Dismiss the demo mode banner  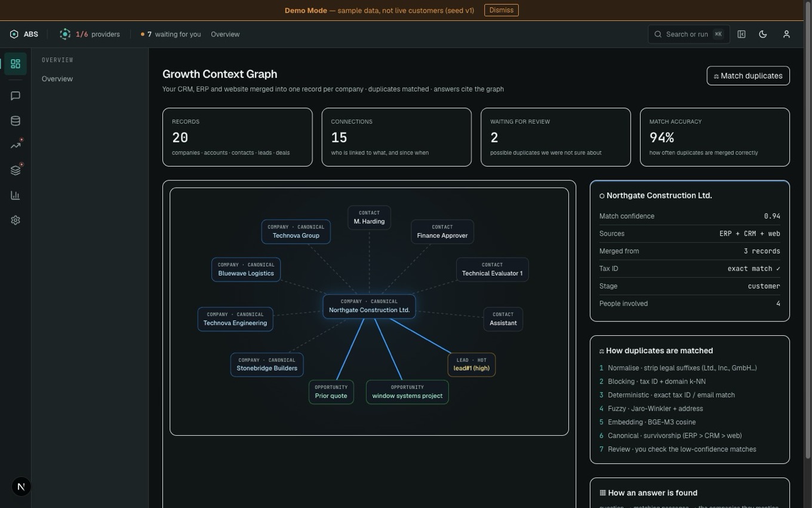point(501,10)
